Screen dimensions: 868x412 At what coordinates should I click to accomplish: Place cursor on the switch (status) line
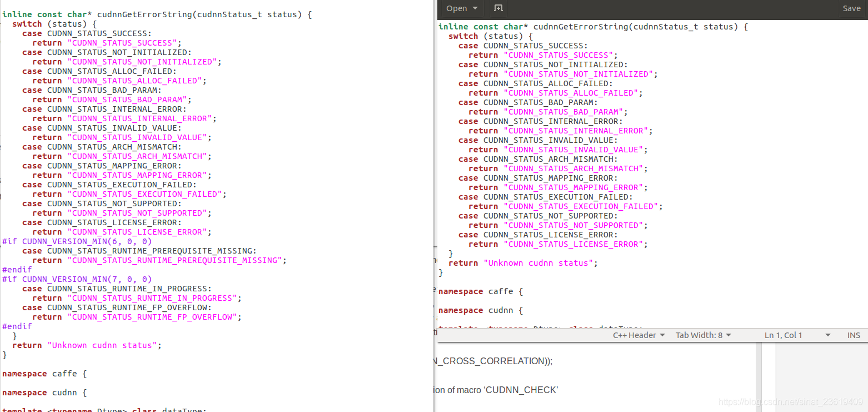(485, 36)
